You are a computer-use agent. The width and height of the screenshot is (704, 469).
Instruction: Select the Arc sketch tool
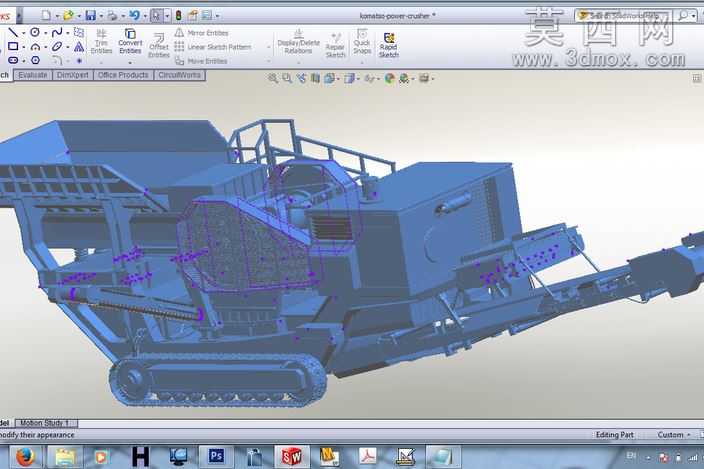pos(35,46)
